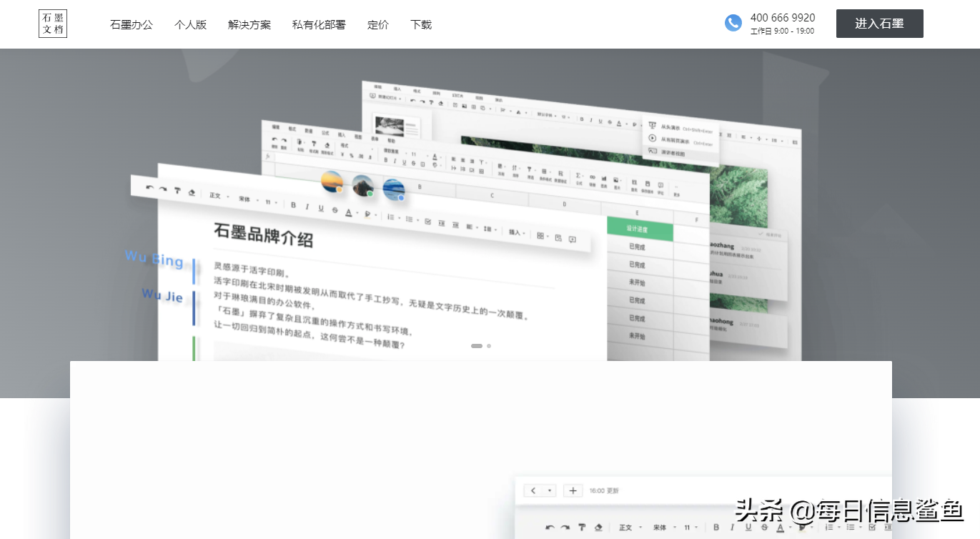980x539 pixels.
Task: Click the 石墨品牌介绍 document title
Action: (x=263, y=235)
